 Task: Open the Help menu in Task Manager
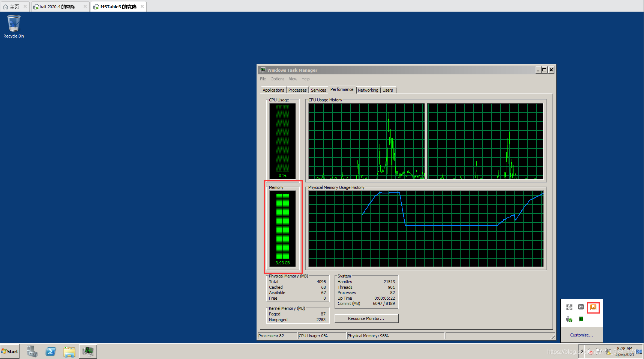[x=306, y=79]
